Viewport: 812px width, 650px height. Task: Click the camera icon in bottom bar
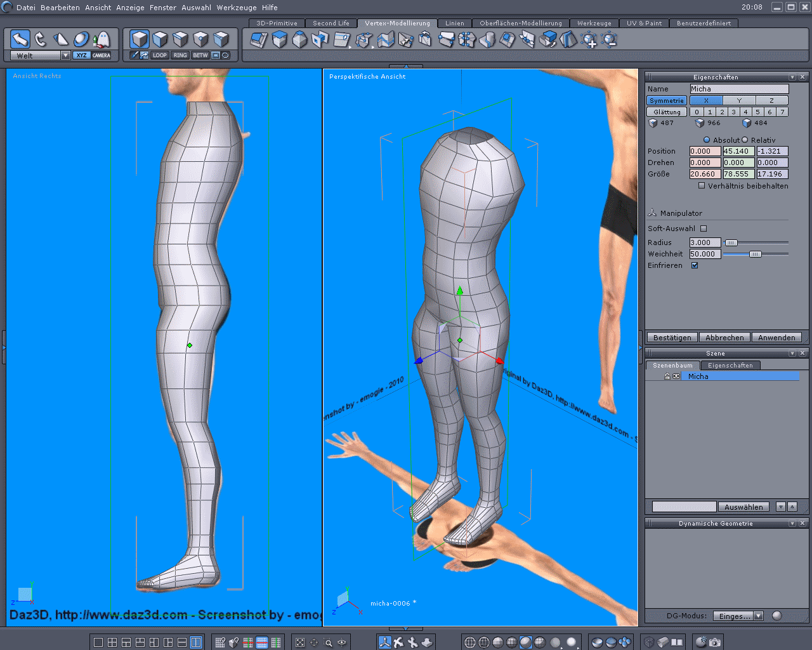click(715, 642)
